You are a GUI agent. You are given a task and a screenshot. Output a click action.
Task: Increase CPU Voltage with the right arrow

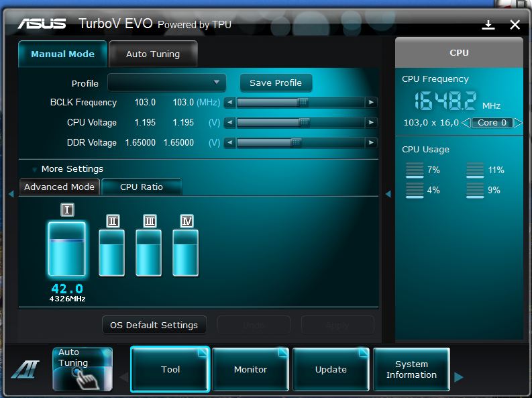pos(371,122)
